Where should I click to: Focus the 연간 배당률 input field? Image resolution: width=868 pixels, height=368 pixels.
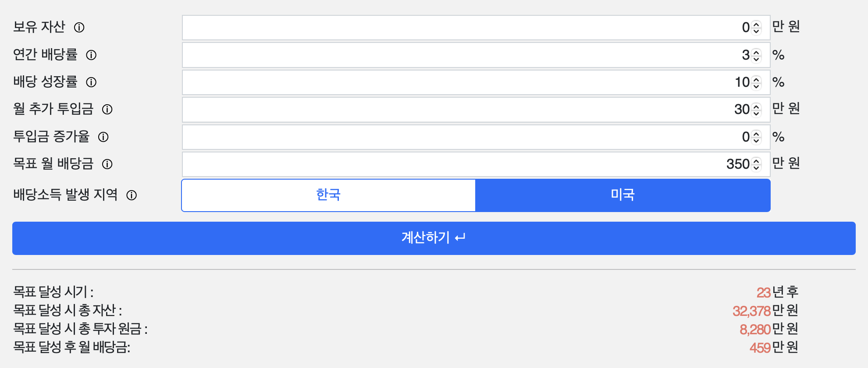click(x=460, y=55)
